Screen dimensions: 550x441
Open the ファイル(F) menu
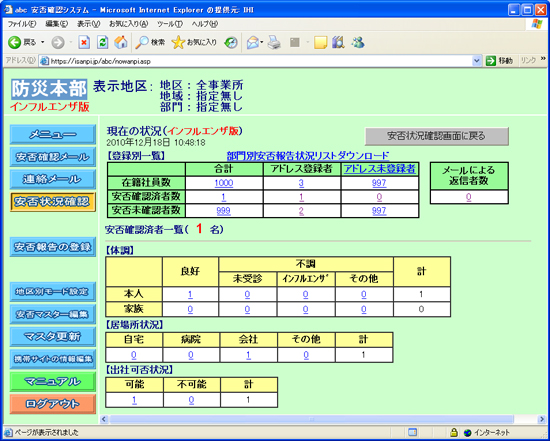[x=22, y=24]
